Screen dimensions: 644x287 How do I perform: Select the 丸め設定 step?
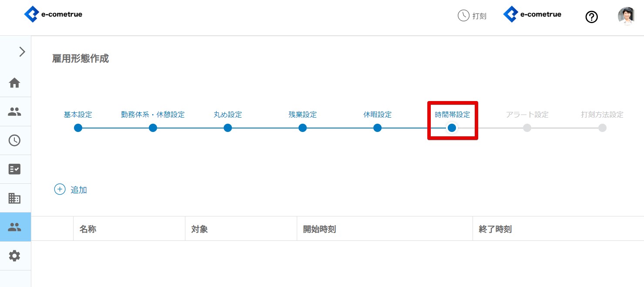pyautogui.click(x=228, y=128)
